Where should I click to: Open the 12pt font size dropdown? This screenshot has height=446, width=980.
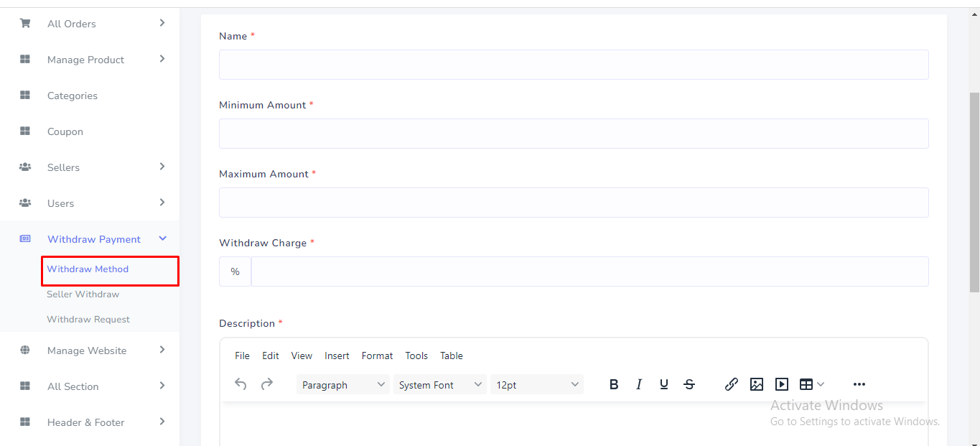536,385
